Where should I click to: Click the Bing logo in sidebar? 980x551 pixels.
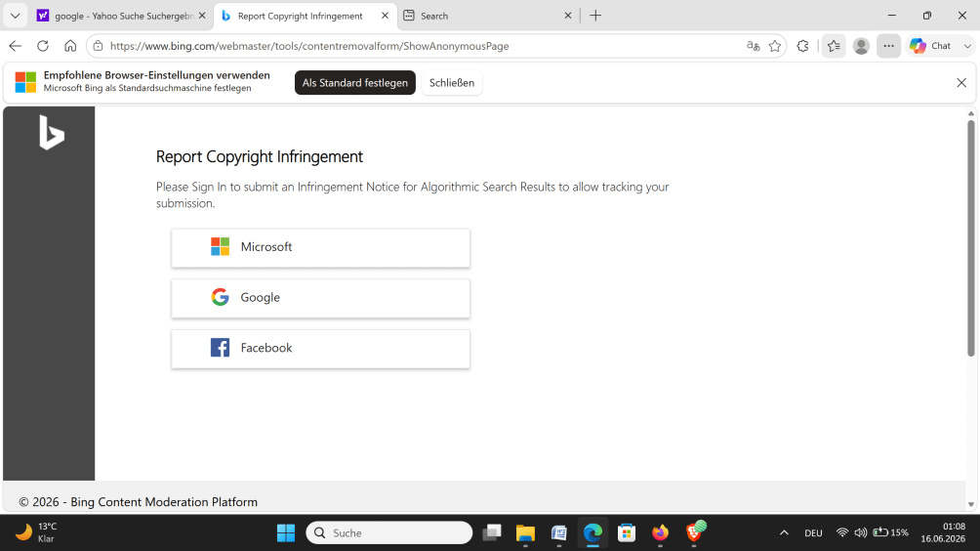tap(52, 133)
